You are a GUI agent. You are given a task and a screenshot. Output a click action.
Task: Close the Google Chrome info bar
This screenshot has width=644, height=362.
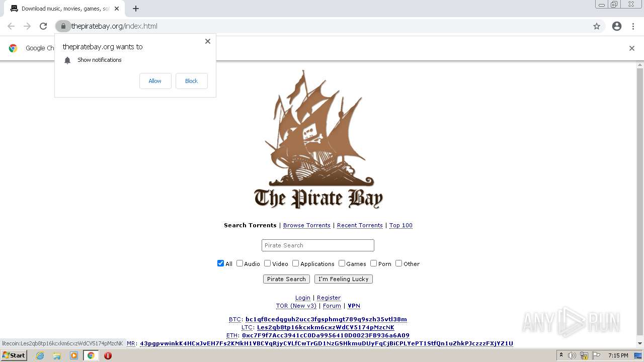[632, 48]
